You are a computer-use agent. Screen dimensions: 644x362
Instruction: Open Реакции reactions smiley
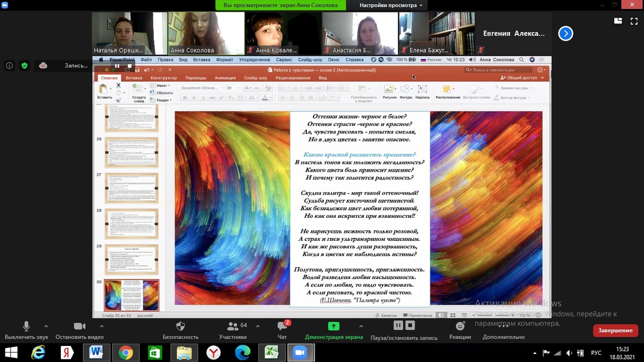coord(460,326)
